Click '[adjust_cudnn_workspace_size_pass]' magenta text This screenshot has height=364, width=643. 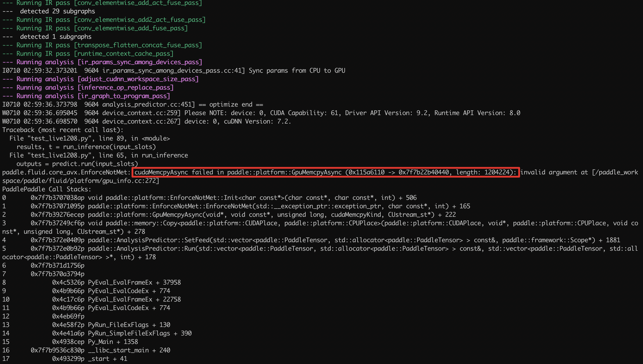pyautogui.click(x=138, y=79)
